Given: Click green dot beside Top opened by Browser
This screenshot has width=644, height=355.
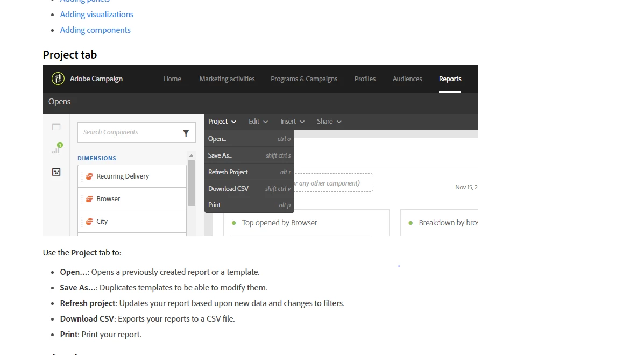Looking at the screenshot, I should [x=233, y=223].
